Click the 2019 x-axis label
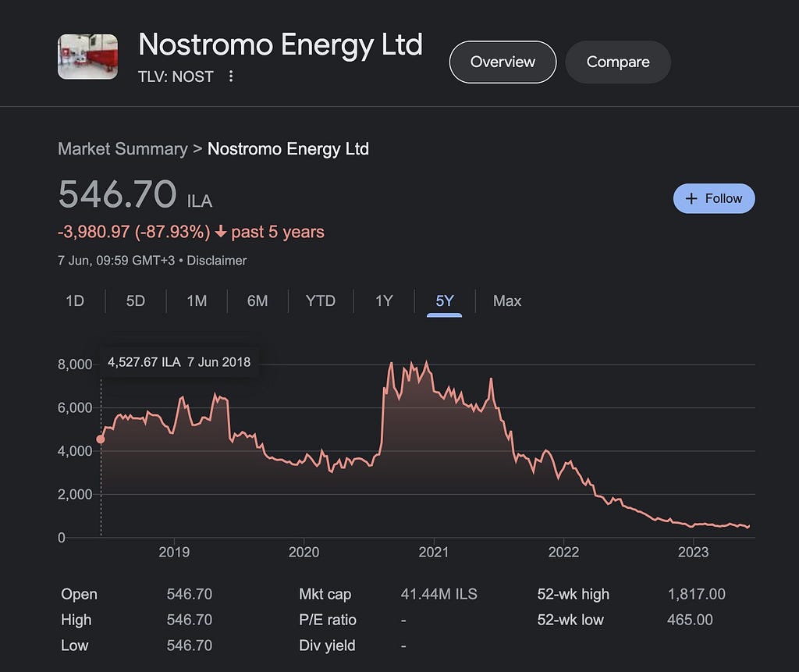Image resolution: width=799 pixels, height=672 pixels. click(x=174, y=552)
